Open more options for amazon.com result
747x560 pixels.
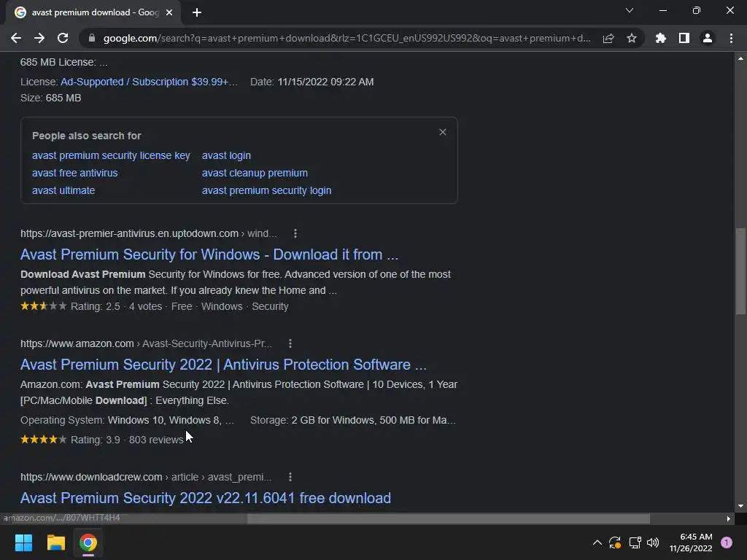tap(290, 343)
